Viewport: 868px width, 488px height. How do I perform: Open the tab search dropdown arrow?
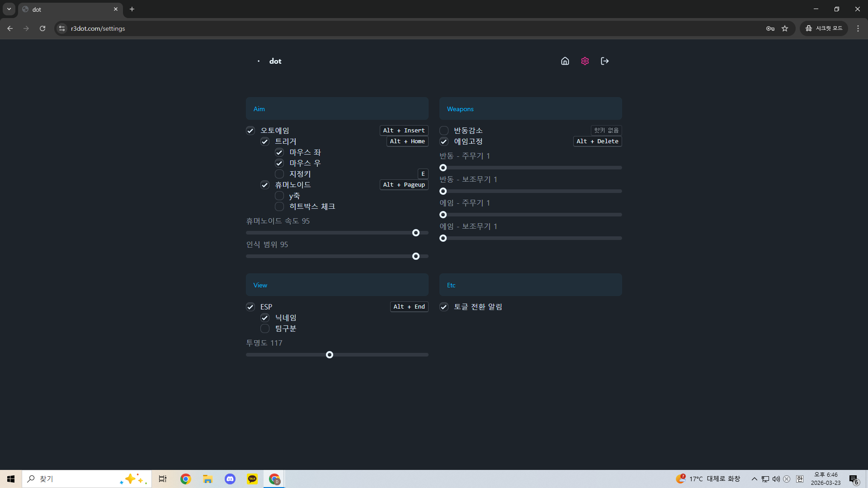click(x=9, y=9)
